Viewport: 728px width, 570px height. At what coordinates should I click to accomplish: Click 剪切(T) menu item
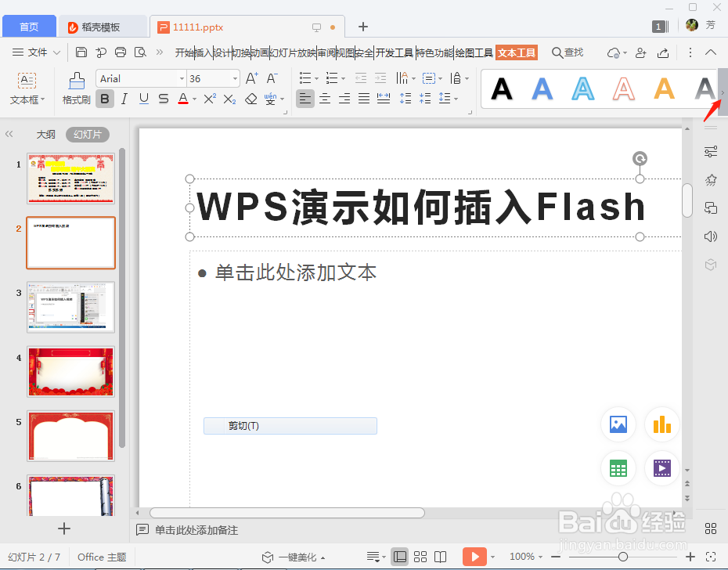pyautogui.click(x=290, y=425)
